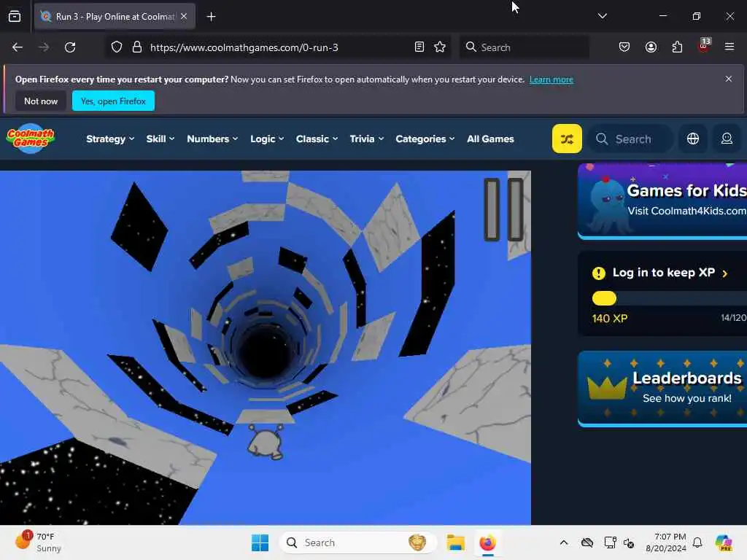Image resolution: width=747 pixels, height=560 pixels.
Task: Expand the Skill menu
Action: point(160,139)
